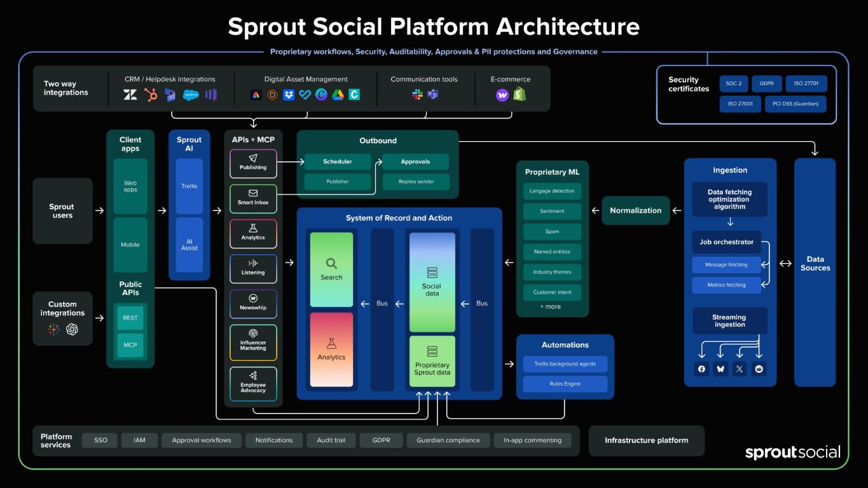Click the green Search block with magnifier
The height and width of the screenshot is (488, 868).
click(x=331, y=269)
